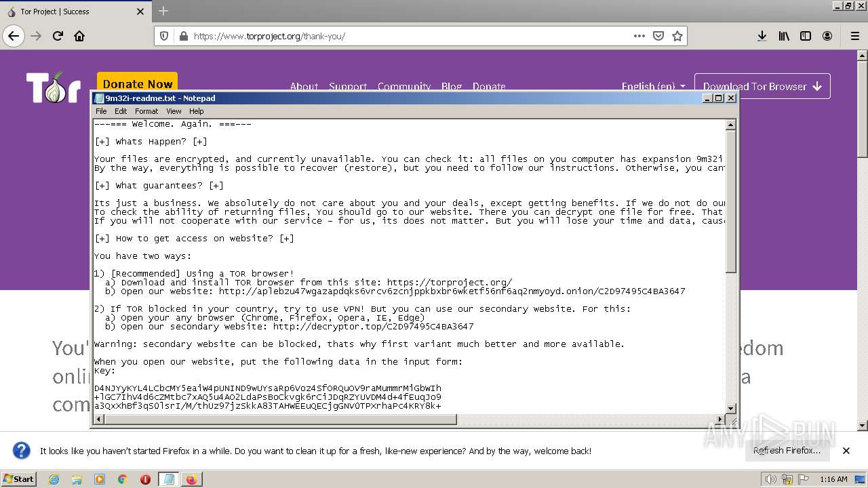Image resolution: width=868 pixels, height=488 pixels.
Task: Click the system tray clock 1:16 AM
Action: [x=833, y=479]
